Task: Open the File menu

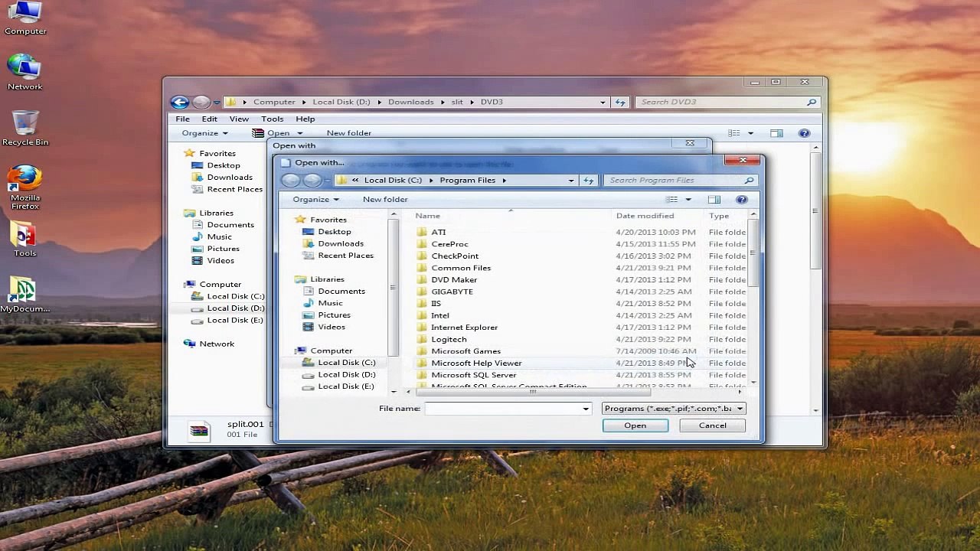Action: (x=183, y=119)
